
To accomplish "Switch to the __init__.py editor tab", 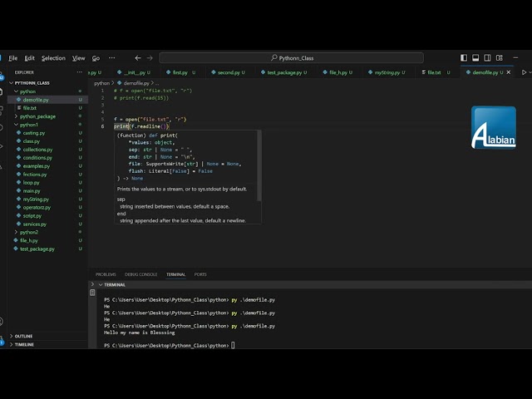I will coord(135,72).
